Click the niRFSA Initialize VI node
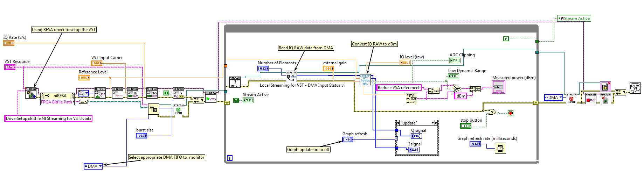 (30, 93)
